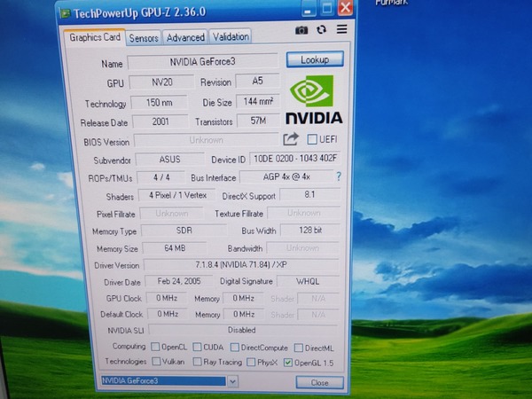Image resolution: width=532 pixels, height=399 pixels.
Task: Click the Memory Size field 64 MB
Action: pos(175,248)
